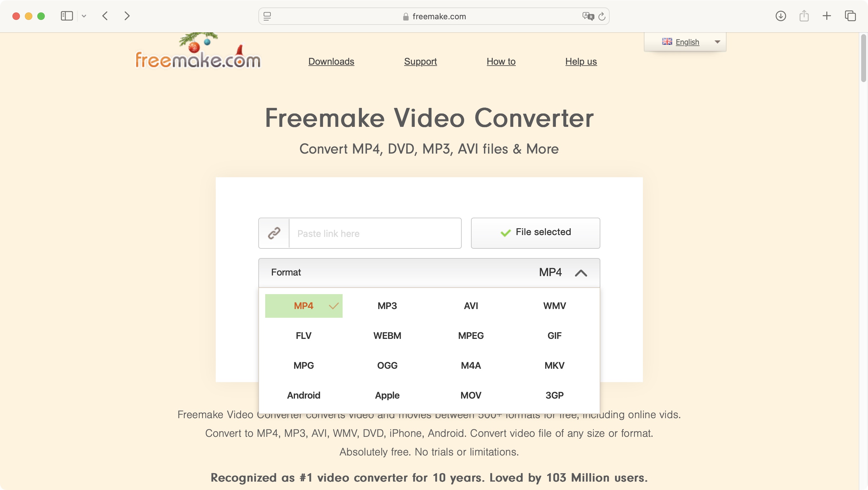Click the File selected button
The image size is (868, 490).
pos(535,233)
